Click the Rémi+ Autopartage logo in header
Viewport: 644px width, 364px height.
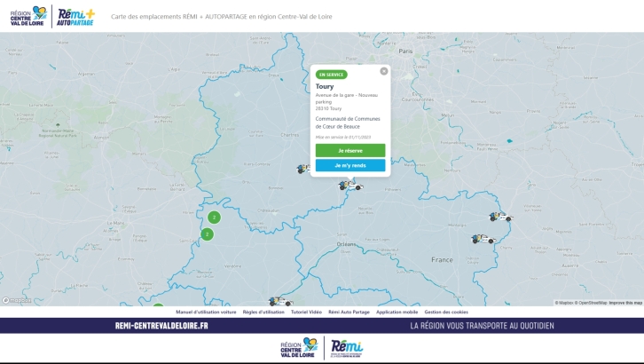[x=75, y=15]
